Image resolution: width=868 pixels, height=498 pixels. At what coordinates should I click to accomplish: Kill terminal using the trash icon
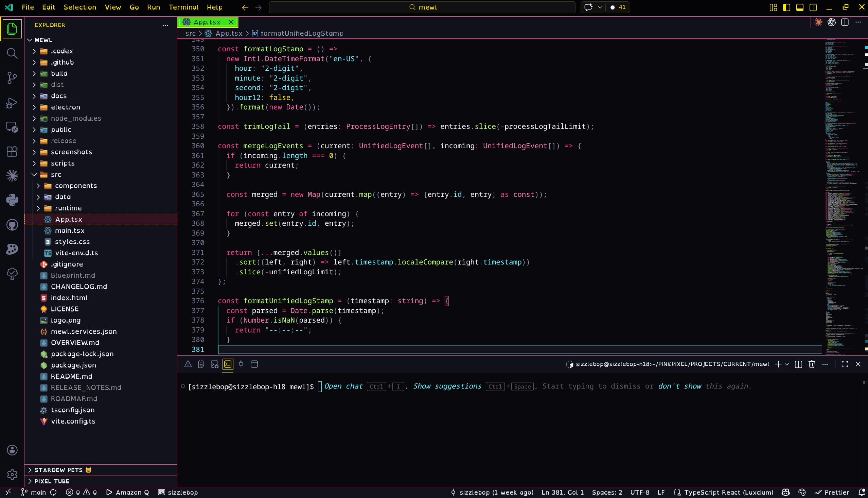(x=812, y=364)
